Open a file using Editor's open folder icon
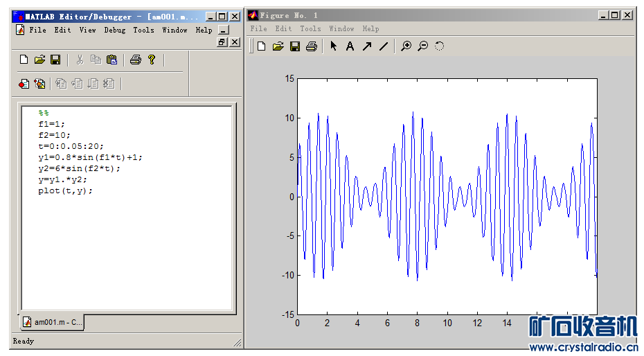This screenshot has height=356, width=644. point(39,60)
